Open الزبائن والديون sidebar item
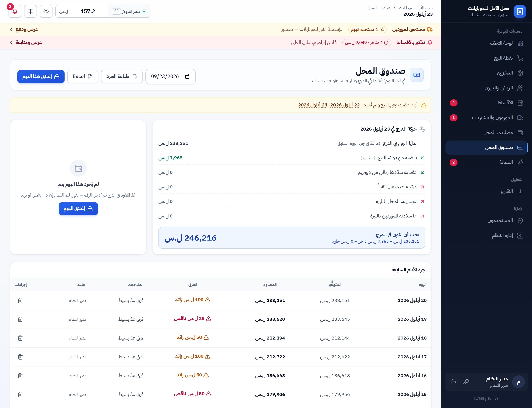 486,88
